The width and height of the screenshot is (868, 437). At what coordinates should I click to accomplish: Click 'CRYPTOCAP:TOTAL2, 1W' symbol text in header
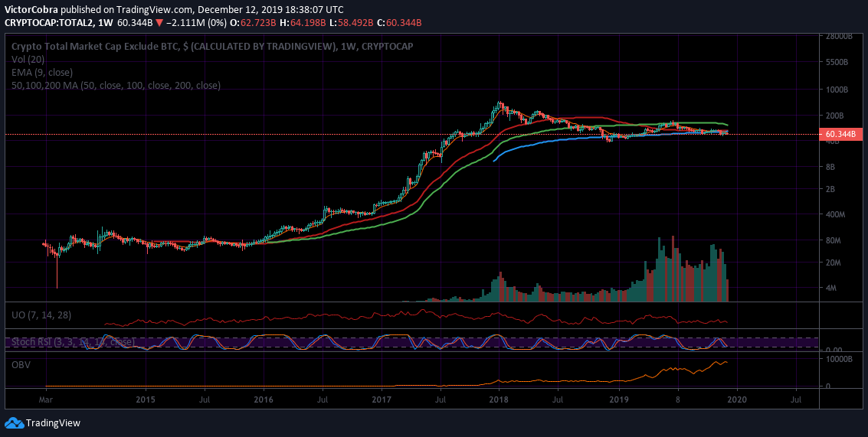point(59,23)
